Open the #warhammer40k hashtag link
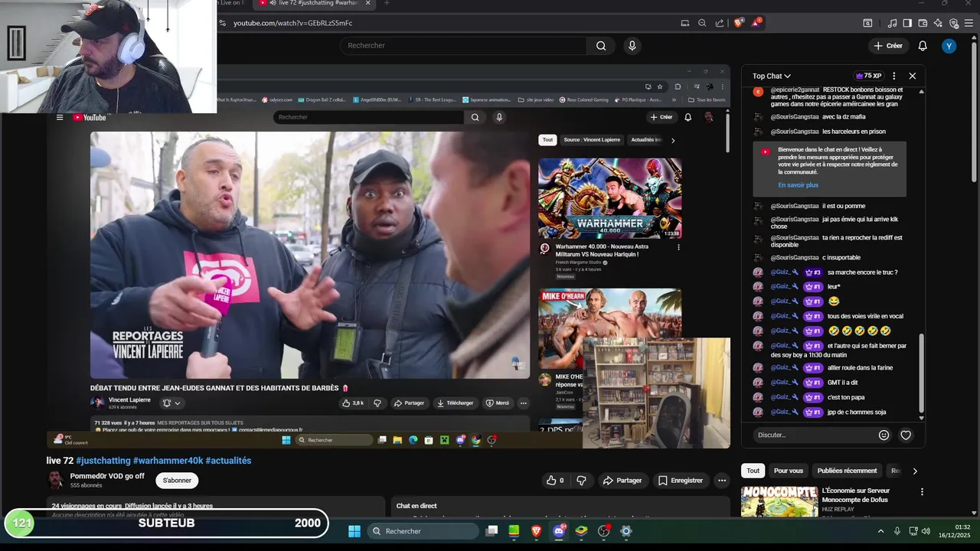This screenshot has height=551, width=980. 168,461
